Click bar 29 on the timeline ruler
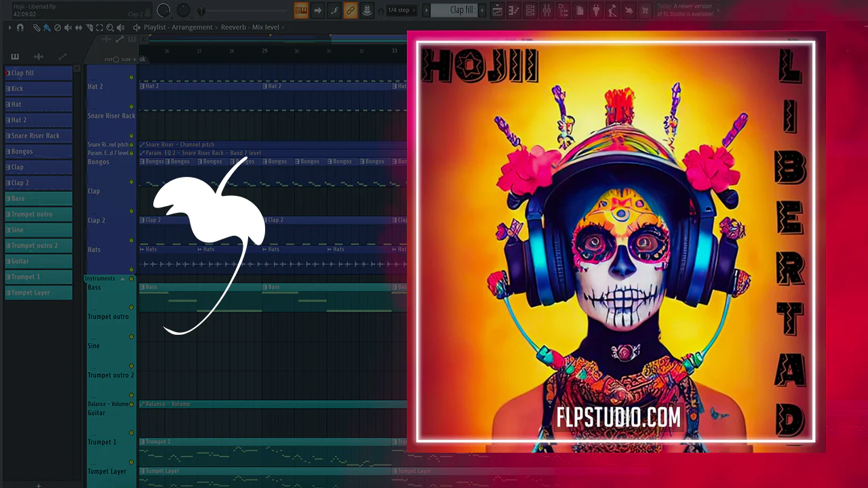This screenshot has width=868, height=488. 264,51
